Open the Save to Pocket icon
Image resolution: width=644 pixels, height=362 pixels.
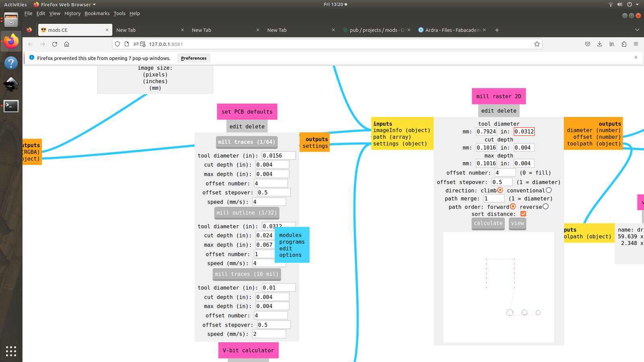(x=588, y=44)
